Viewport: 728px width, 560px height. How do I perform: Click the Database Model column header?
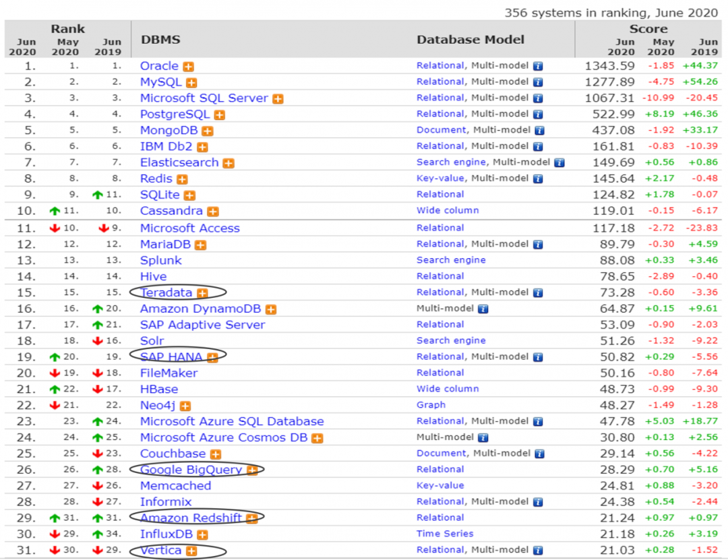click(471, 40)
